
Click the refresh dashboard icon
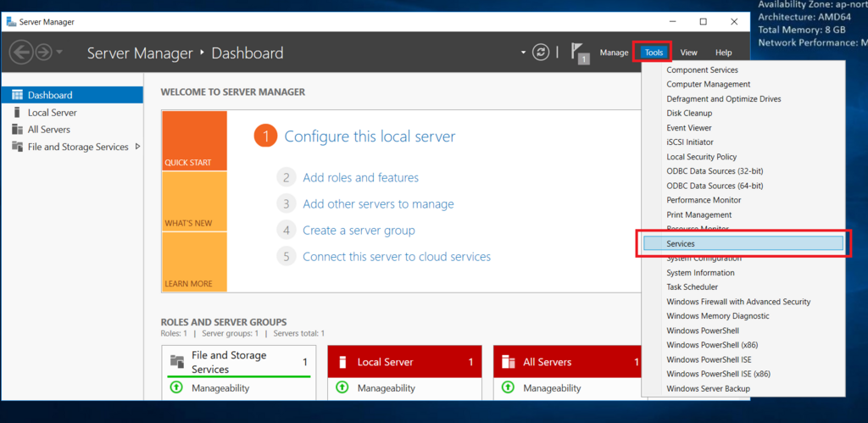(x=540, y=53)
